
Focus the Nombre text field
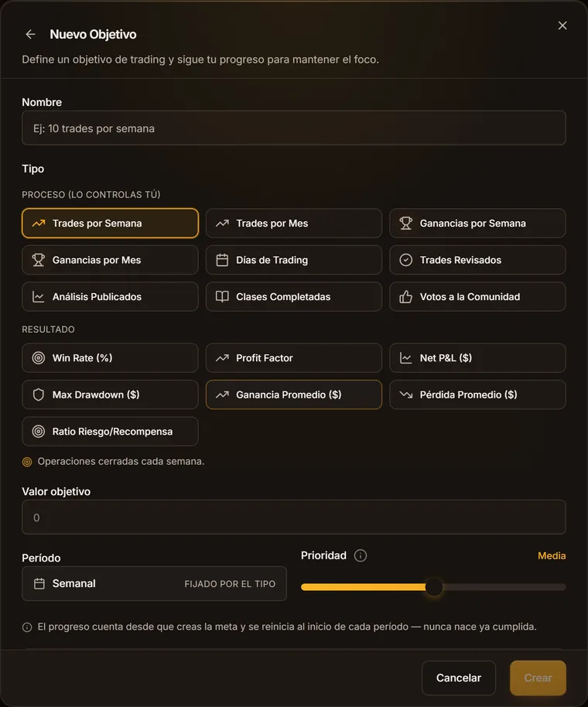294,128
